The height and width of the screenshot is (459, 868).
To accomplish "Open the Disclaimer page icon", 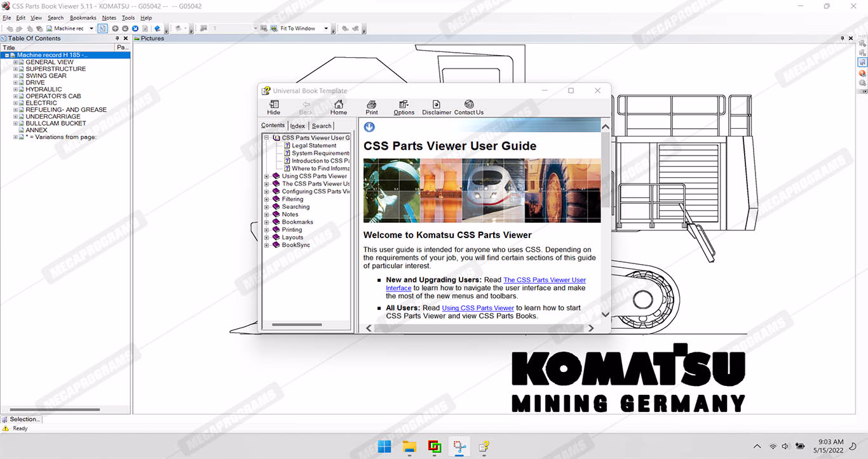I will click(x=437, y=105).
